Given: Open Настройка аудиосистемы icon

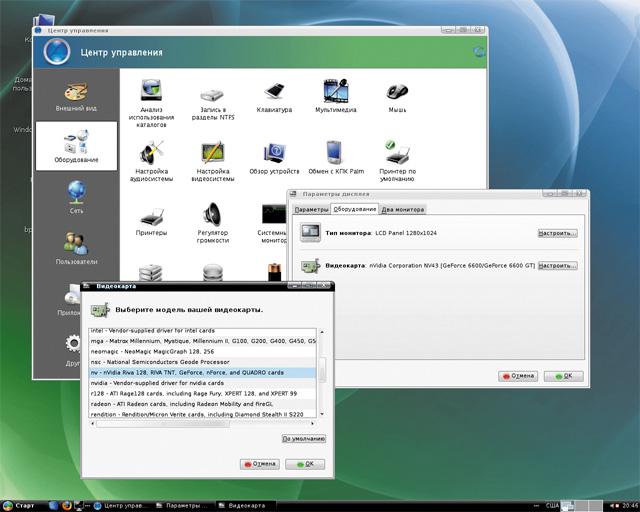Looking at the screenshot, I should (151, 161).
